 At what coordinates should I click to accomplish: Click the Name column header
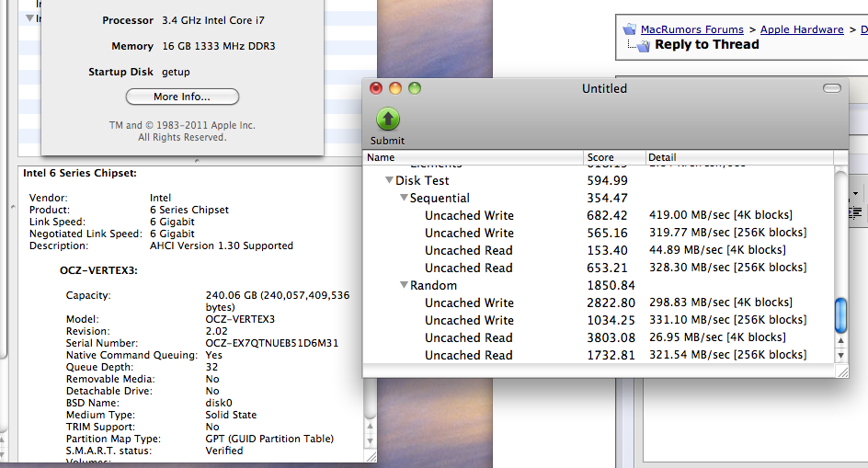pyautogui.click(x=473, y=157)
